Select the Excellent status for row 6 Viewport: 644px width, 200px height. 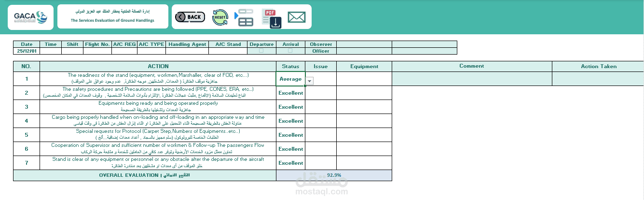click(x=290, y=149)
